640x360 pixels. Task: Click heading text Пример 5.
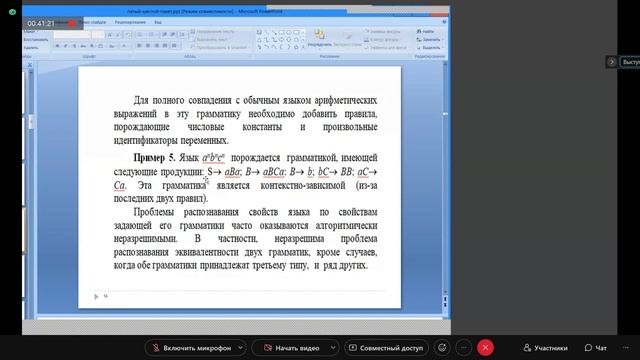tap(154, 158)
